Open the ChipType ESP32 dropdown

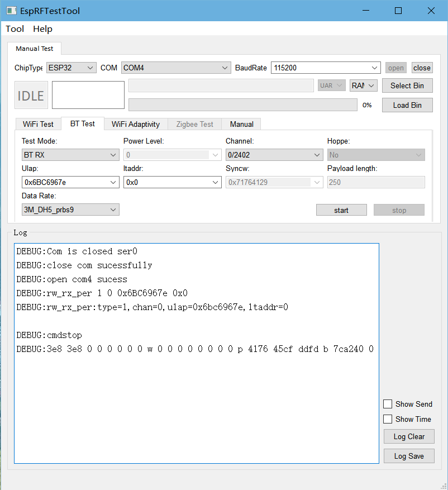coord(72,68)
